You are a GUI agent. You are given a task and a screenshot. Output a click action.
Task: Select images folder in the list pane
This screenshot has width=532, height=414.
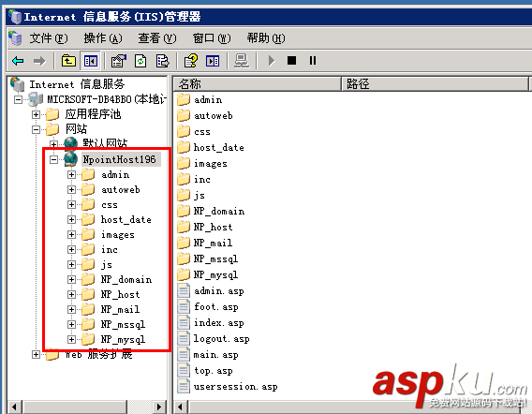click(x=211, y=164)
